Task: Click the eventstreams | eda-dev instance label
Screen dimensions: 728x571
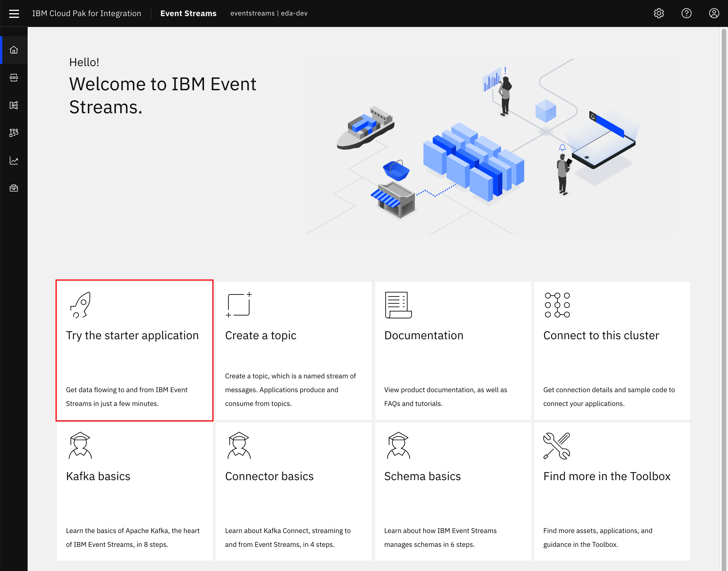Action: (269, 14)
